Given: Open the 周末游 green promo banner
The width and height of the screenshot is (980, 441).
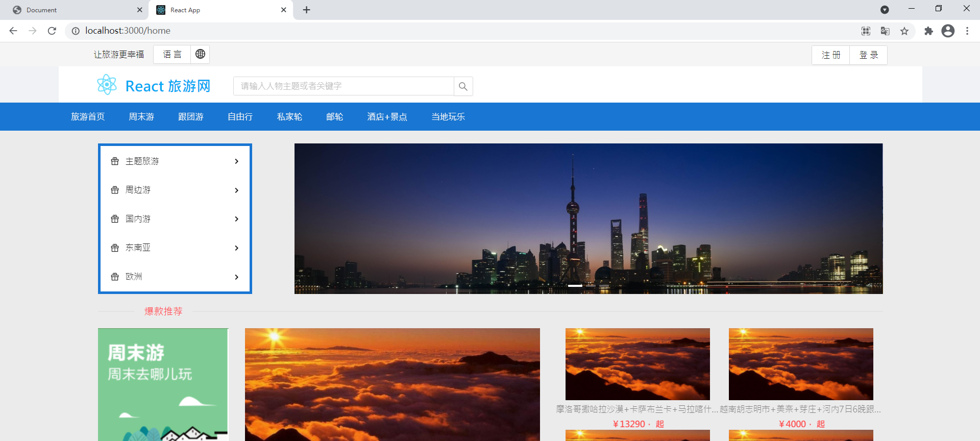Looking at the screenshot, I should point(163,384).
